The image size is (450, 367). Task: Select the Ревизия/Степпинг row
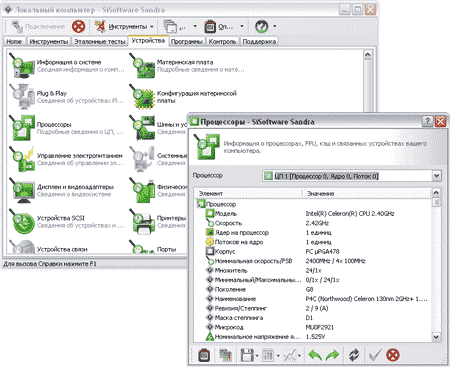(313, 308)
